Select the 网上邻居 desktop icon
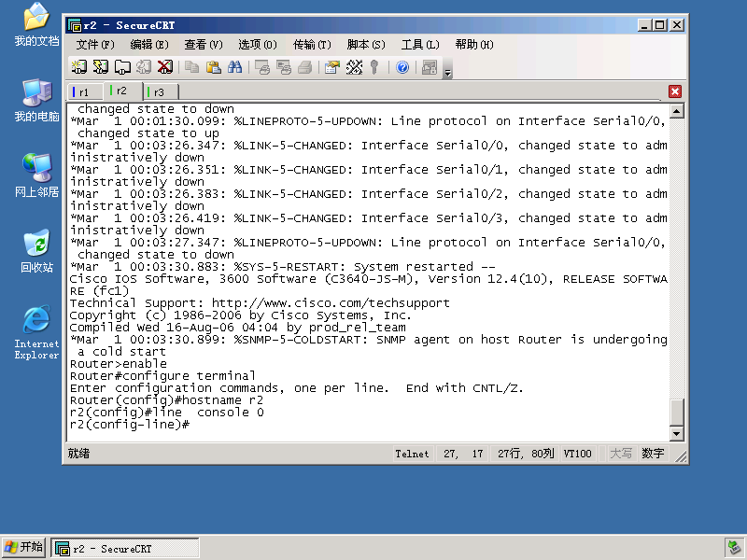 [x=36, y=175]
